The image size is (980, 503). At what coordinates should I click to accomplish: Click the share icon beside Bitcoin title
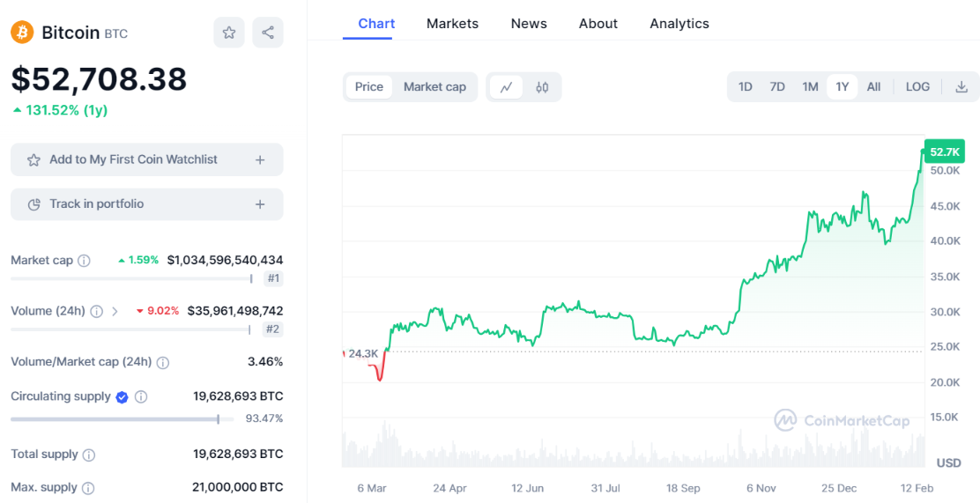point(268,33)
